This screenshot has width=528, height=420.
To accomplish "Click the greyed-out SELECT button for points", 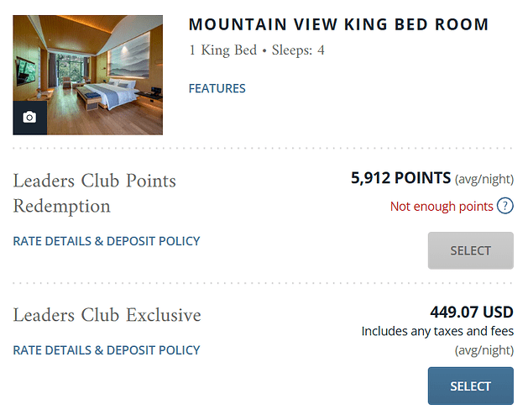I will [x=470, y=250].
